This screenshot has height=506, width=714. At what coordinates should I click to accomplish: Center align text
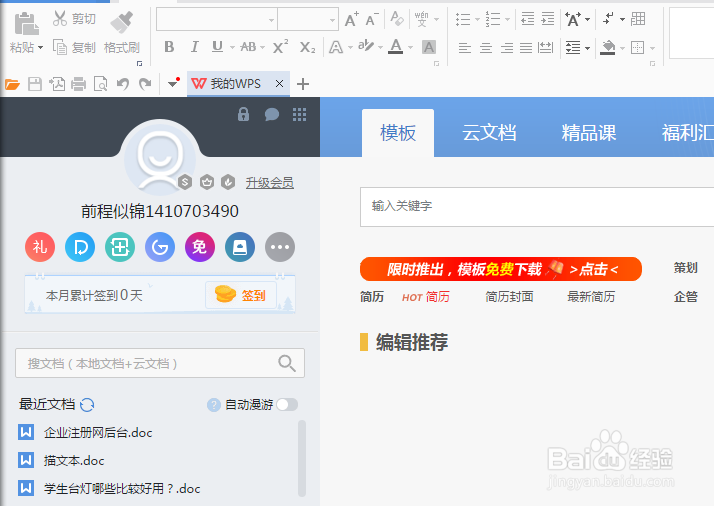coord(486,47)
